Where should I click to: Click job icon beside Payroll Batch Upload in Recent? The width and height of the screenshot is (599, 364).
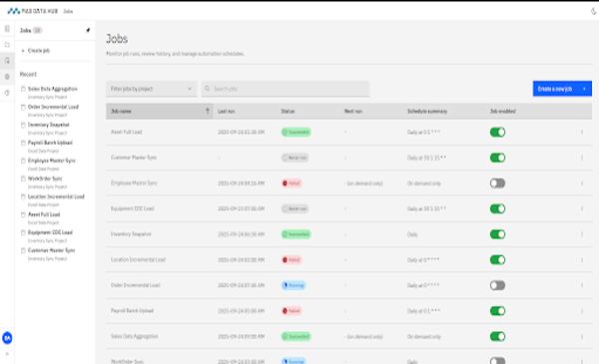[x=23, y=143]
